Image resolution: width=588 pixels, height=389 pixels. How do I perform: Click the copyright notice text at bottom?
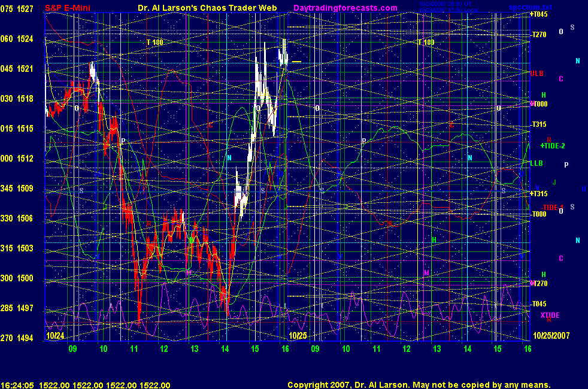click(x=419, y=385)
